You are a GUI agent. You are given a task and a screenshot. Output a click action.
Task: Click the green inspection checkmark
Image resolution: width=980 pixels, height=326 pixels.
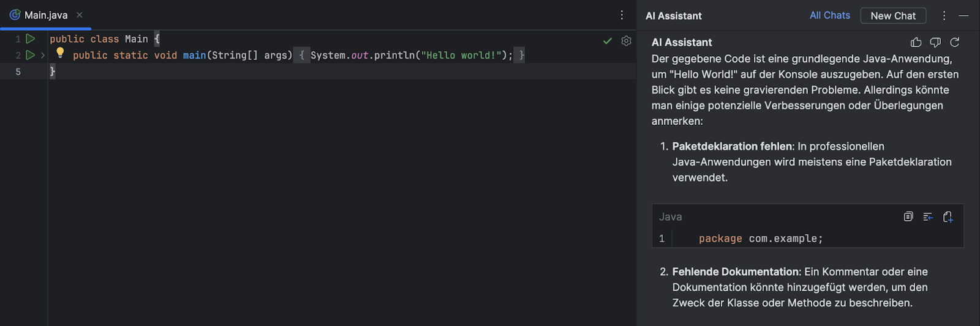[608, 41]
